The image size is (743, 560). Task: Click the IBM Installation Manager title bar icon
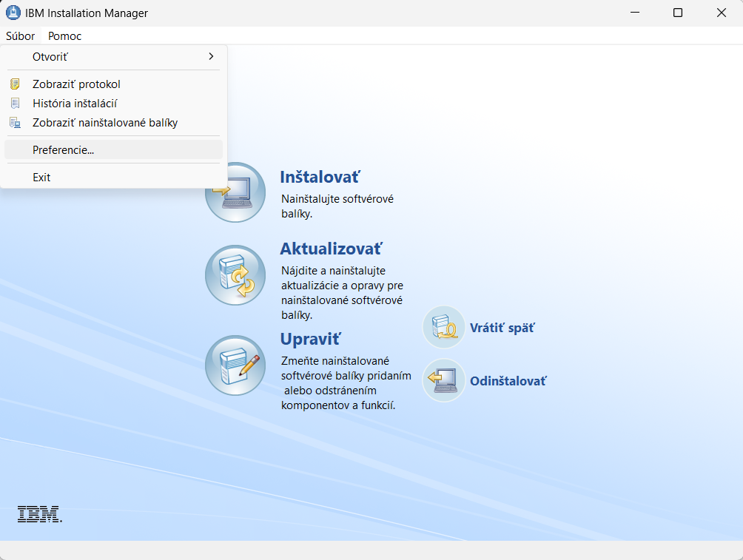coord(13,13)
